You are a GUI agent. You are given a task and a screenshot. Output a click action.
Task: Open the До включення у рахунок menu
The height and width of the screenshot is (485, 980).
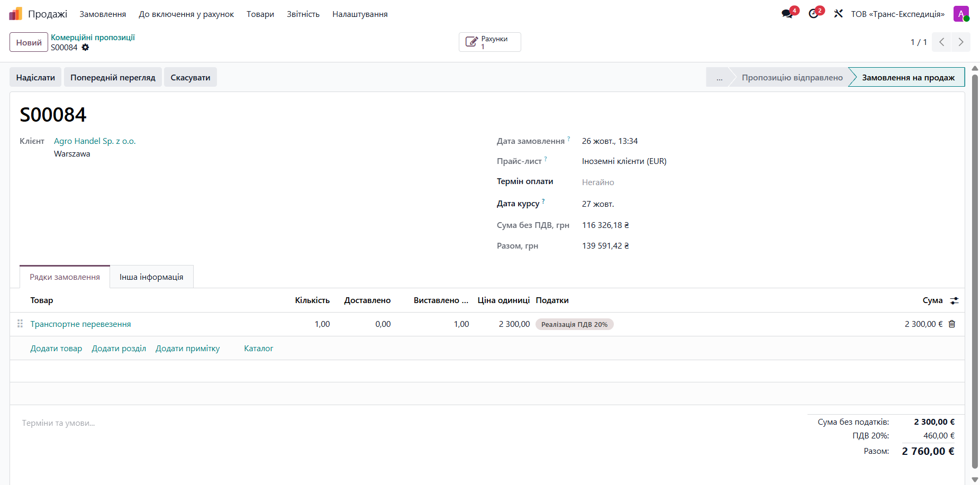pyautogui.click(x=186, y=14)
